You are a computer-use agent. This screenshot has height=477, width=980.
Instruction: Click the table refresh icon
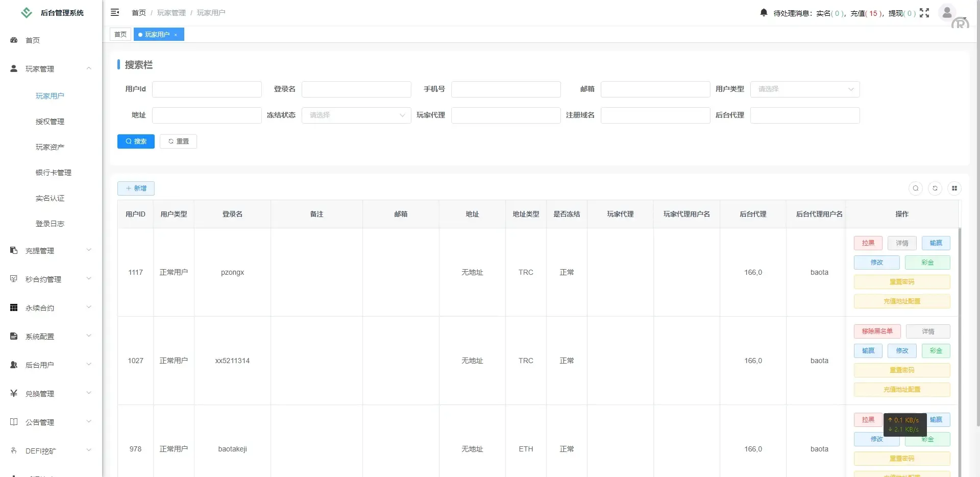point(935,188)
